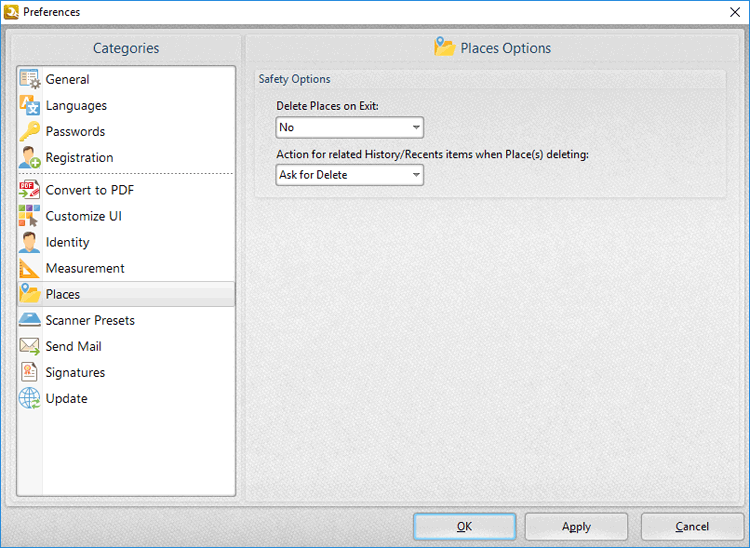
Task: Click the Places folder icon in list
Action: [x=30, y=294]
